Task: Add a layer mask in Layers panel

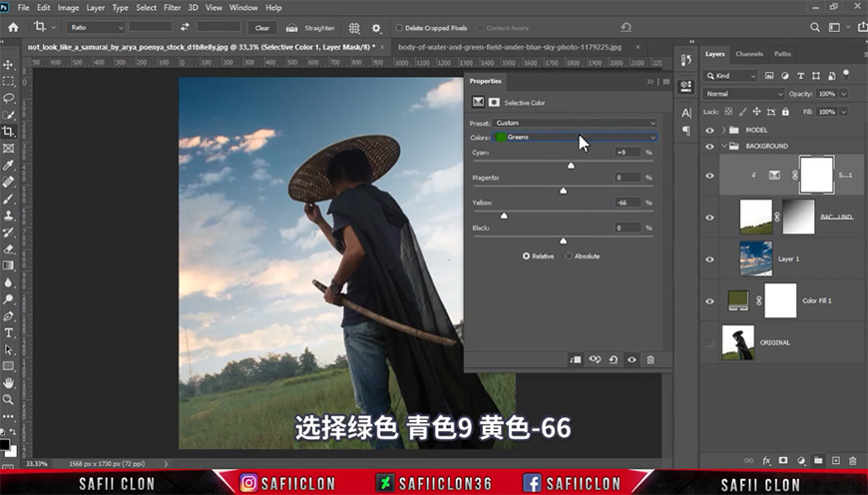Action: 783,460
